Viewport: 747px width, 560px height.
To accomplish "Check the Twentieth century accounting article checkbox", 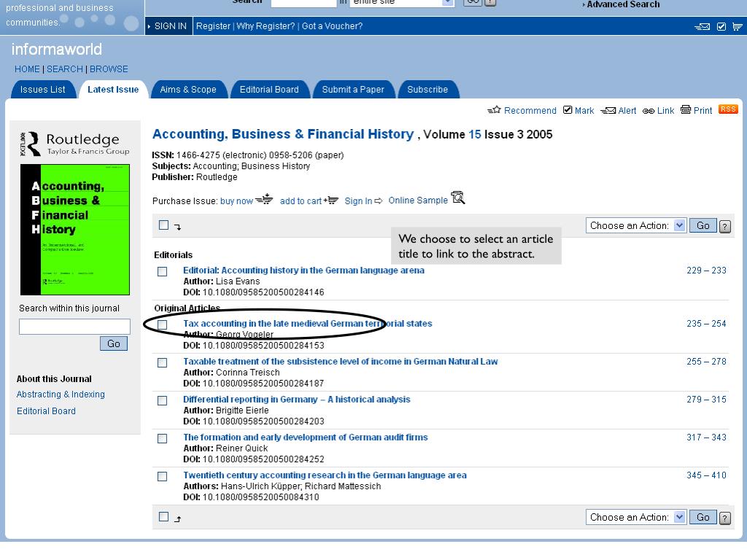I will [x=163, y=477].
